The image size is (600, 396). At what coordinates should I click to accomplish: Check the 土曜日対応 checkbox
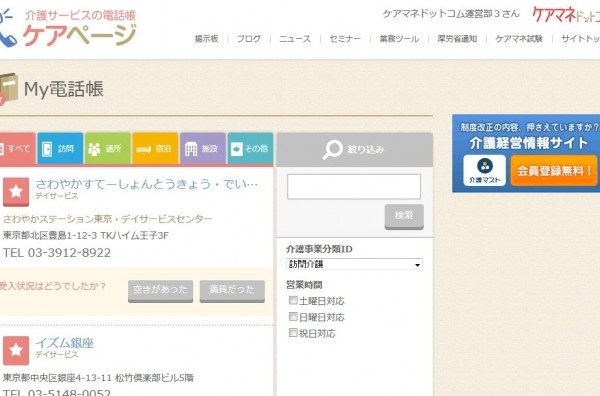[293, 300]
